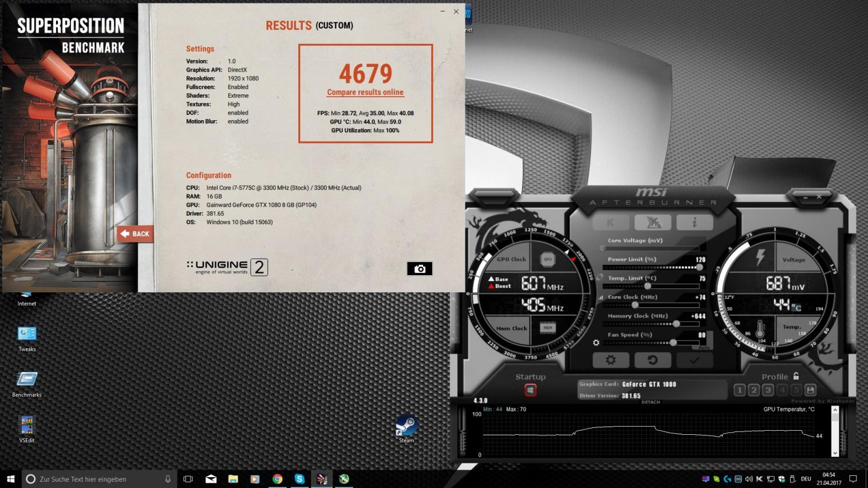Open File Explorer from the taskbar

[233, 479]
